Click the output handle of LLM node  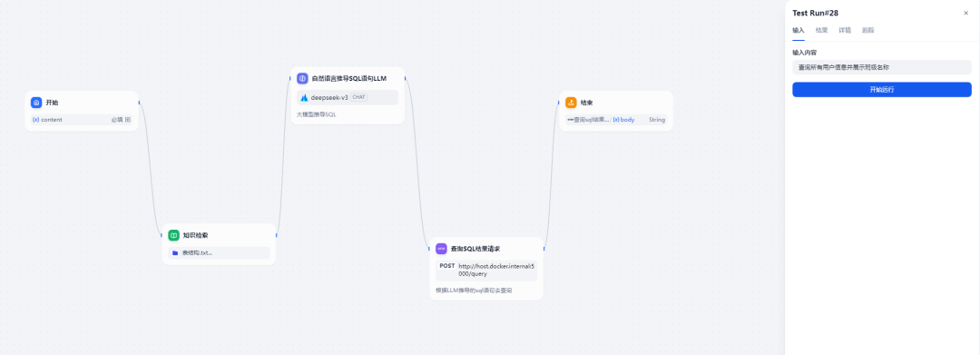point(405,78)
